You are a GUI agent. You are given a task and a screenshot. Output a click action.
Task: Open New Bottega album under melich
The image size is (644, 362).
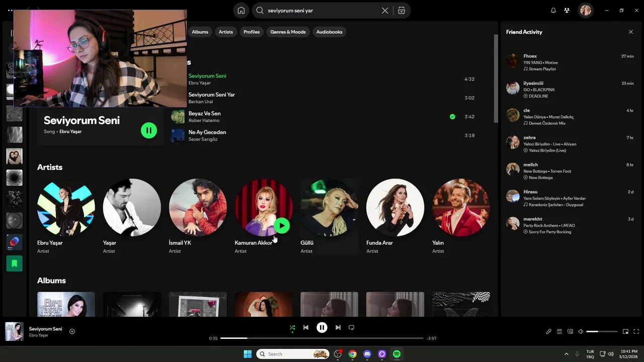[540, 177]
